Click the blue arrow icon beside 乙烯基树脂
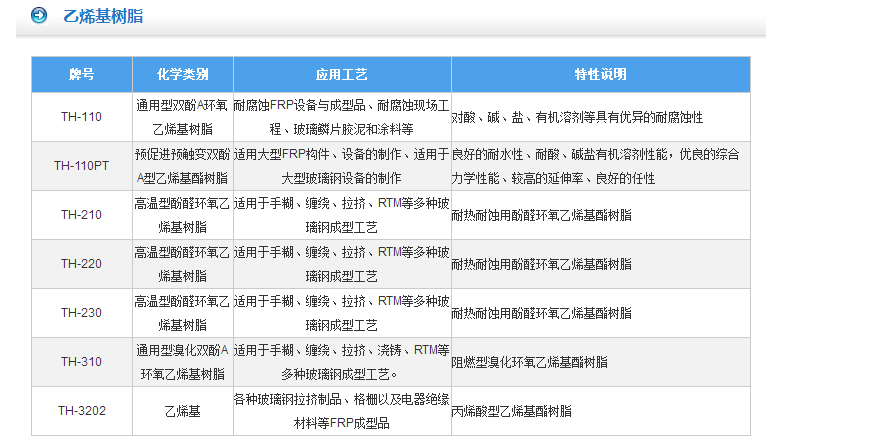889x443 pixels. click(x=39, y=16)
